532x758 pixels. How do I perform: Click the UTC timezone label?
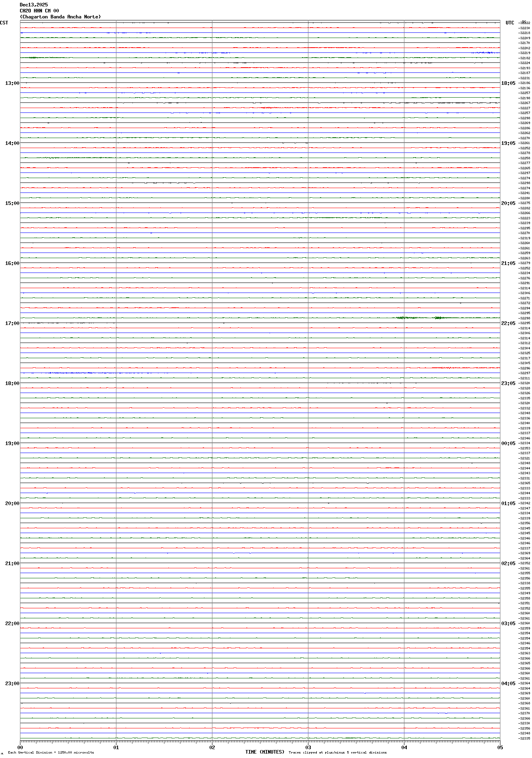pyautogui.click(x=510, y=23)
